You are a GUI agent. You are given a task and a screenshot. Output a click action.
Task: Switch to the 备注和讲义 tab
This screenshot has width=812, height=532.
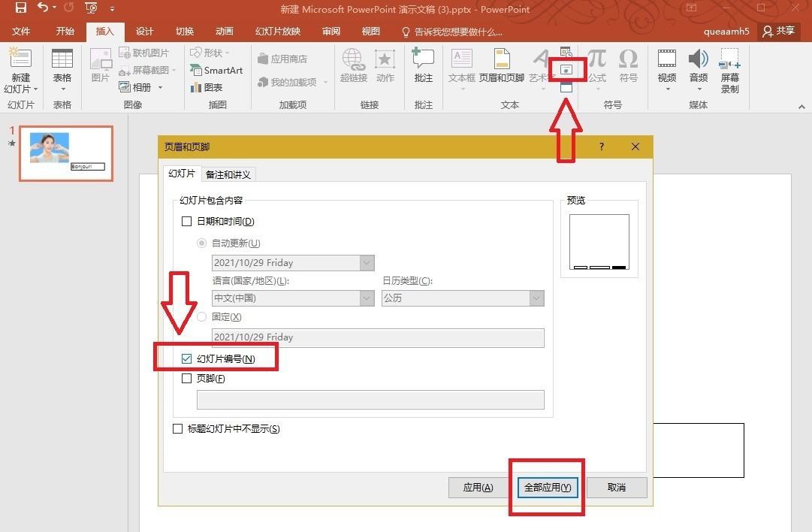[x=228, y=174]
